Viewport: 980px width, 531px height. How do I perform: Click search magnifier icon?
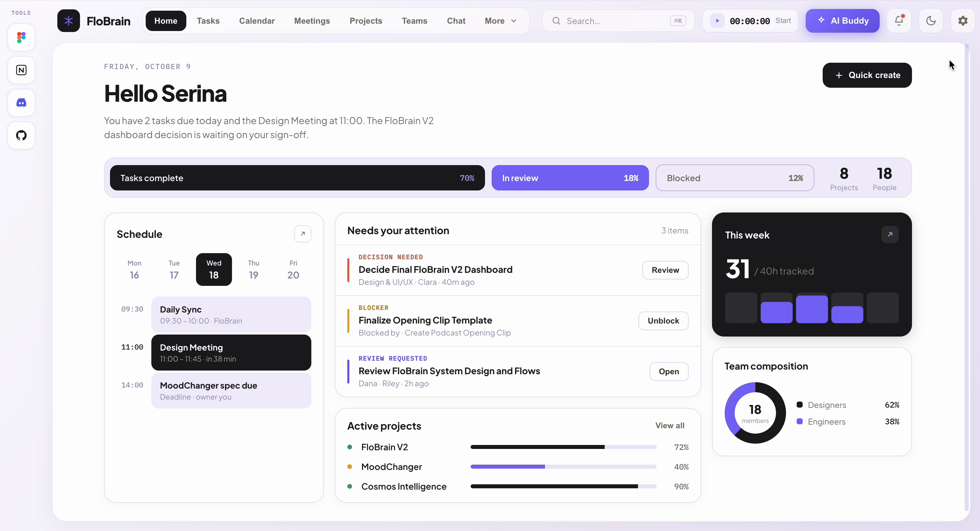click(556, 21)
